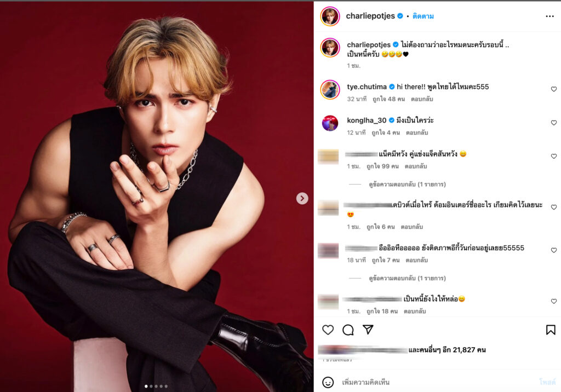Open the comment bubble icon
561x392 pixels.
(x=348, y=330)
